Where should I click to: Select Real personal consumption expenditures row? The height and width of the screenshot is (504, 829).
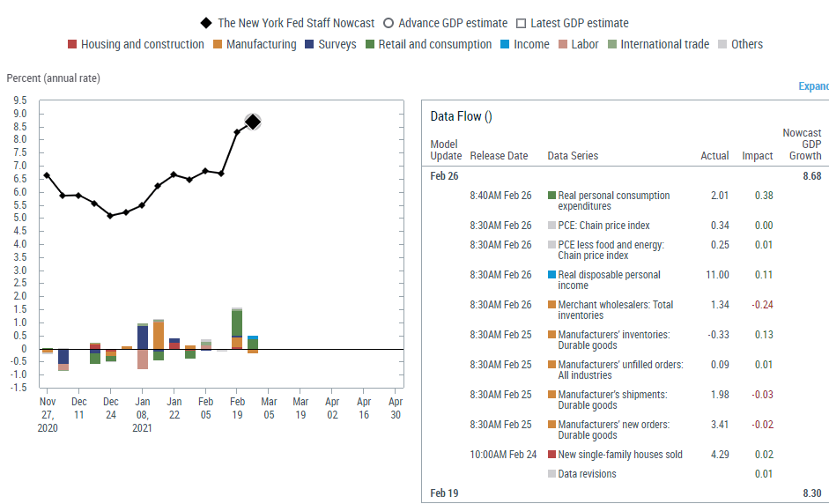[613, 201]
